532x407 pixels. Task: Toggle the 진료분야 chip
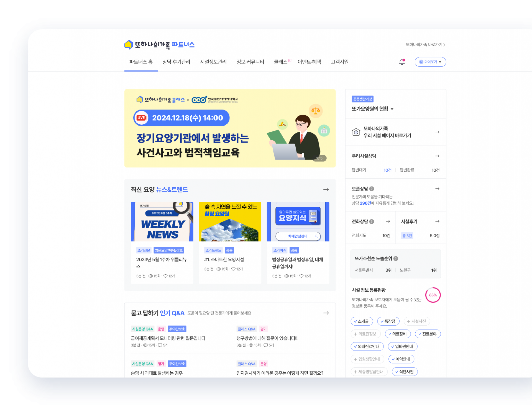[x=428, y=334]
